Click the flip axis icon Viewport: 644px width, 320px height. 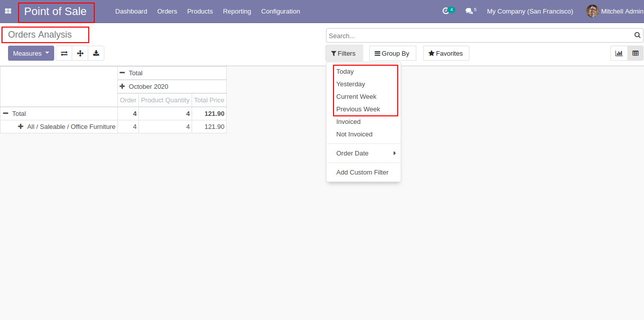(x=64, y=53)
